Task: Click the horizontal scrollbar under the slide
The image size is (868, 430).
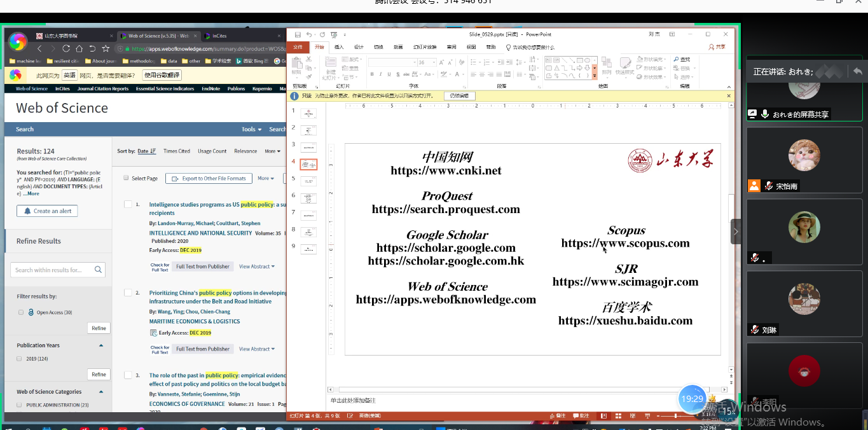Action: (525, 389)
